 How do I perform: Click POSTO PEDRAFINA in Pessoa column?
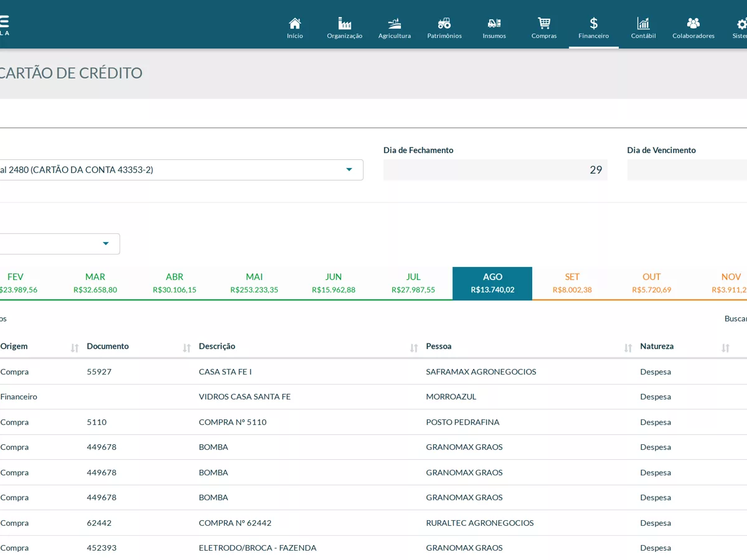[x=463, y=422]
